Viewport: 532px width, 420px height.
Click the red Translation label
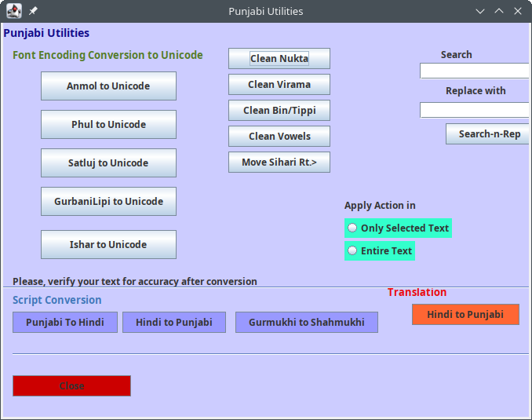coord(417,292)
